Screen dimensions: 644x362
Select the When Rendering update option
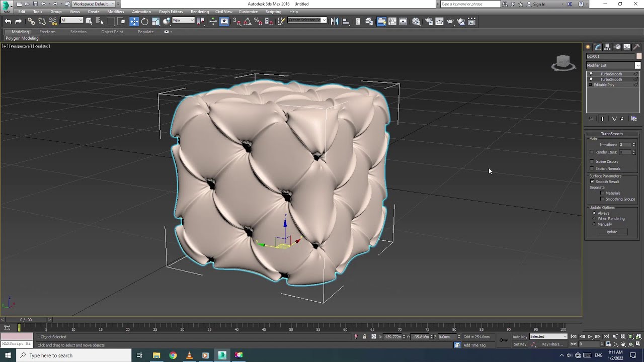click(x=594, y=219)
